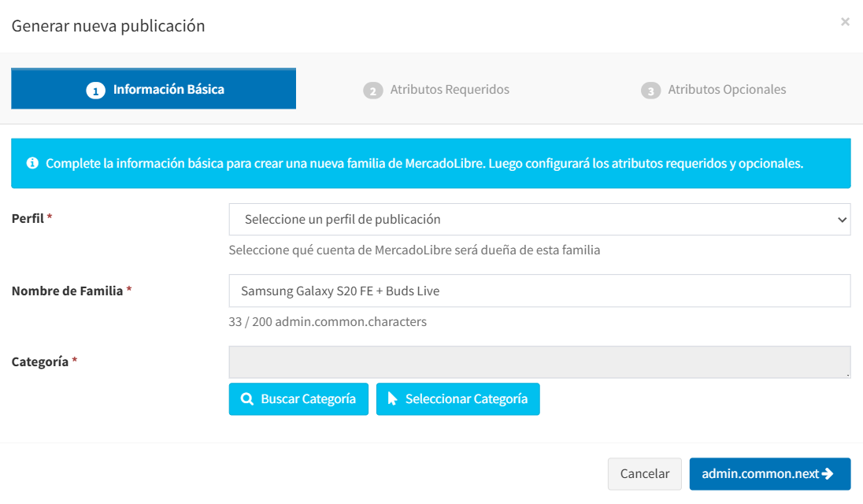863x504 pixels.
Task: Click the disabled Categoría text area
Action: (x=539, y=362)
